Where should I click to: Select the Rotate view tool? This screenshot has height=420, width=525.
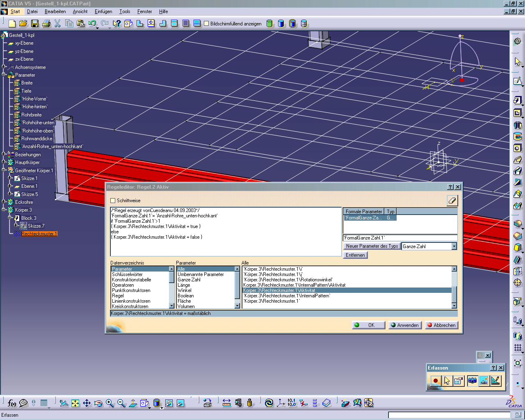(x=98, y=403)
